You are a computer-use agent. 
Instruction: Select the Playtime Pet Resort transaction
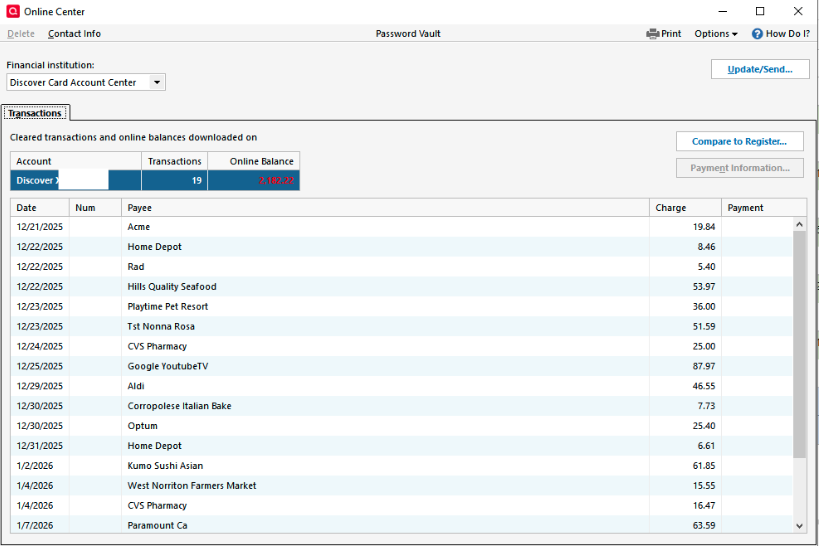click(401, 306)
